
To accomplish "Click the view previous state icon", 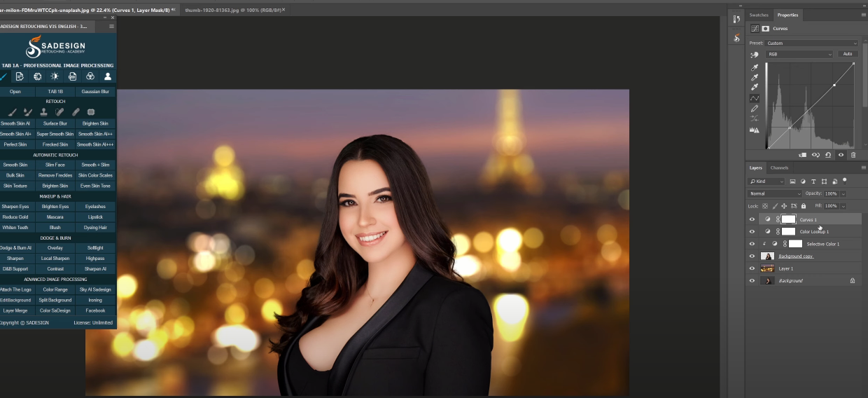I will coord(815,155).
